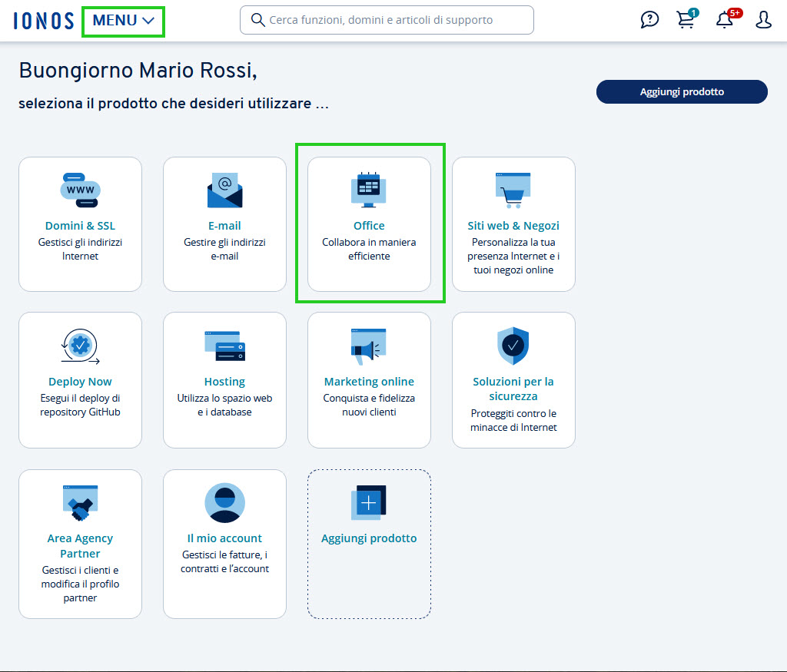Click the plus icon in the dashed card
This screenshot has height=672, width=787.
pyautogui.click(x=369, y=503)
